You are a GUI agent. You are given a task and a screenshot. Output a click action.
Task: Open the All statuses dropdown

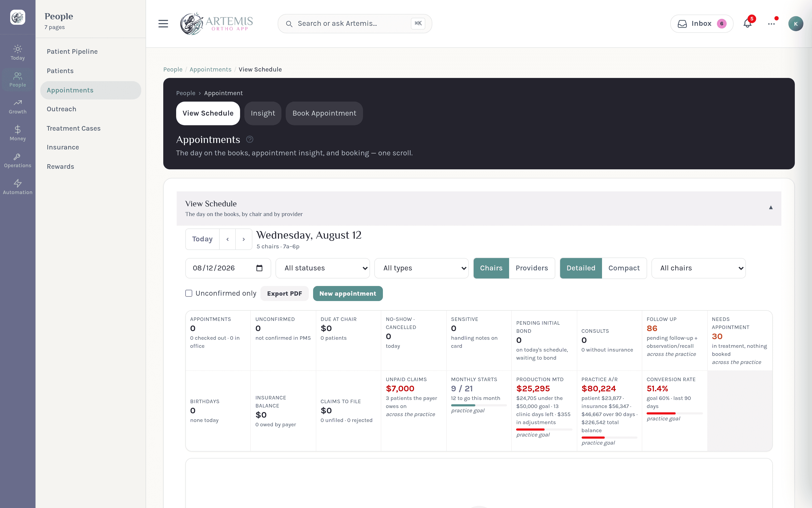coord(322,268)
